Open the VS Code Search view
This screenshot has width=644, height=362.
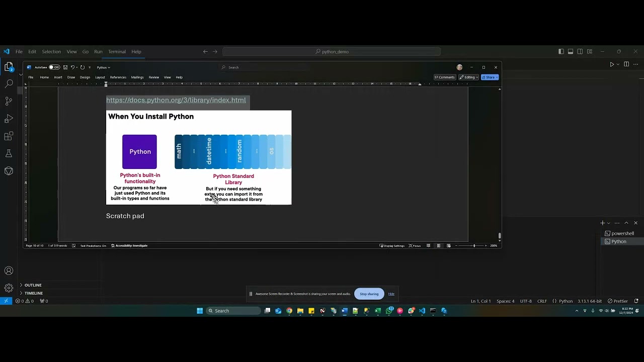pos(9,83)
